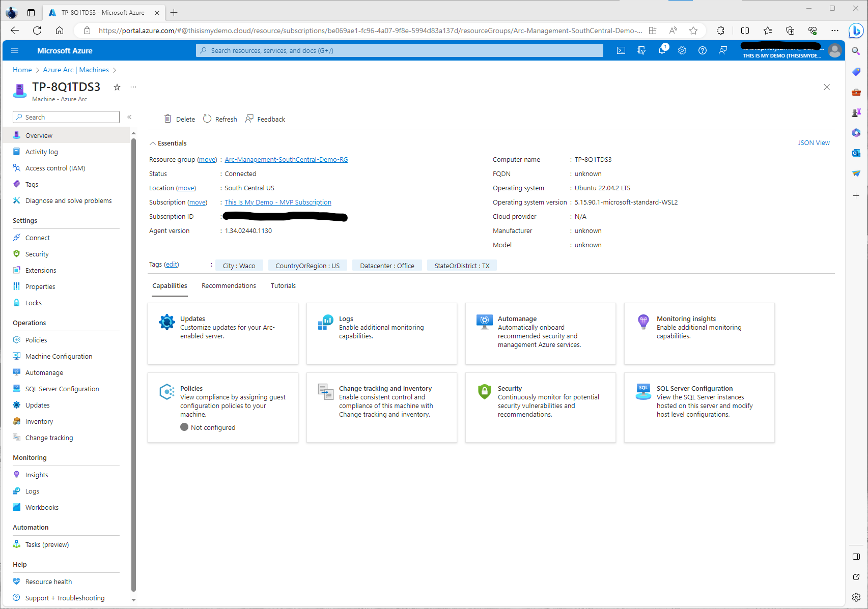Toggle the favorite star for TP-8Q1TDS3

click(x=117, y=87)
